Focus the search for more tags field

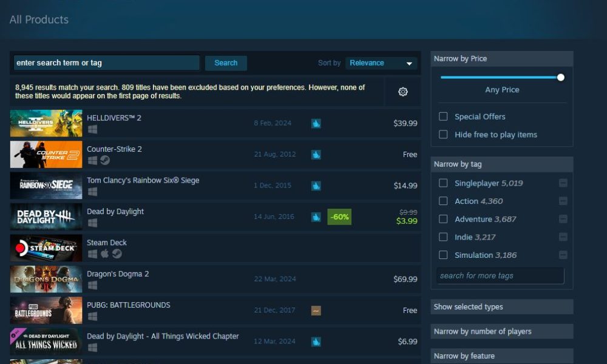tap(500, 276)
